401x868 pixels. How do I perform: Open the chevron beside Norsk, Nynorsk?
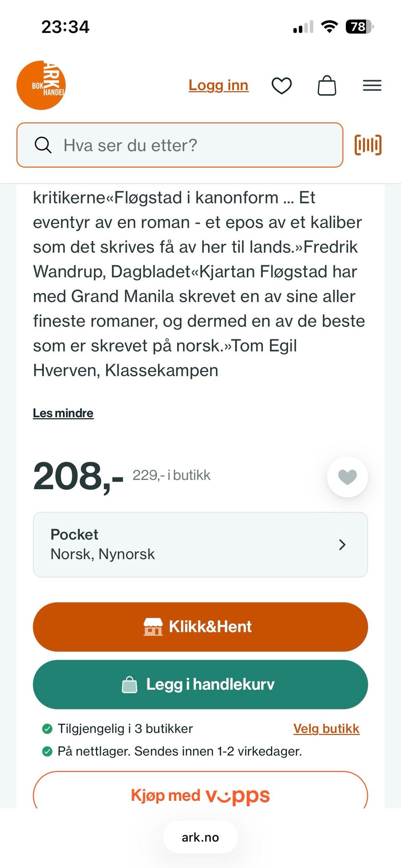coord(343,545)
